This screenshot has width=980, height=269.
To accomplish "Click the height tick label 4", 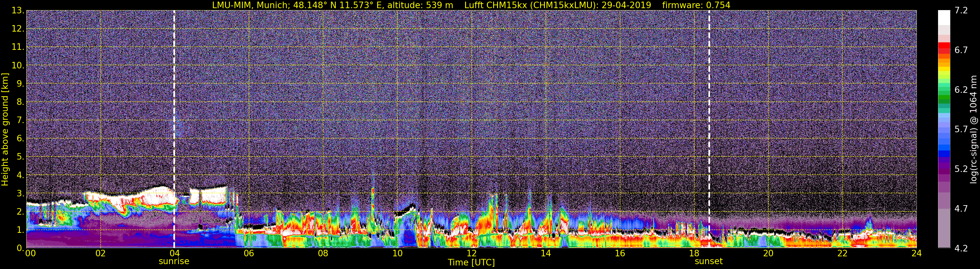I will (x=20, y=175).
